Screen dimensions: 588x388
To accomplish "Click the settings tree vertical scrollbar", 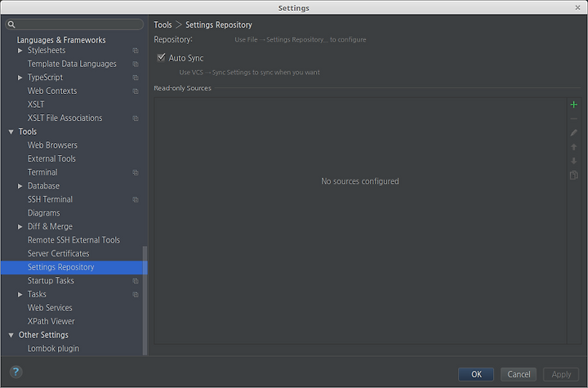I will point(145,301).
